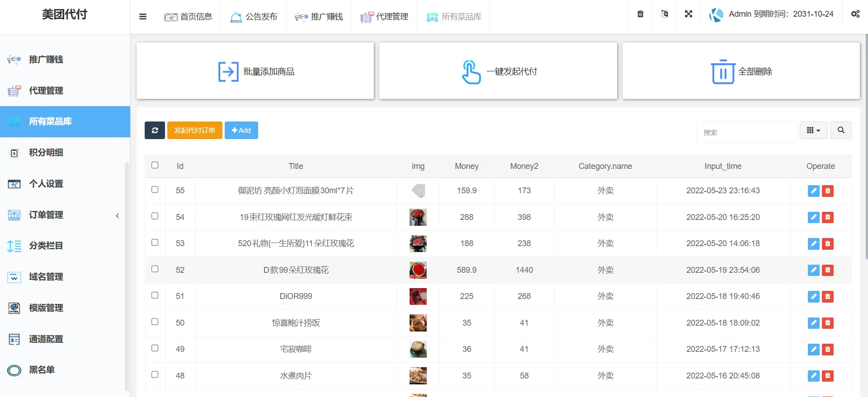
Task: Select 积分明细 in the sidebar
Action: coord(65,153)
